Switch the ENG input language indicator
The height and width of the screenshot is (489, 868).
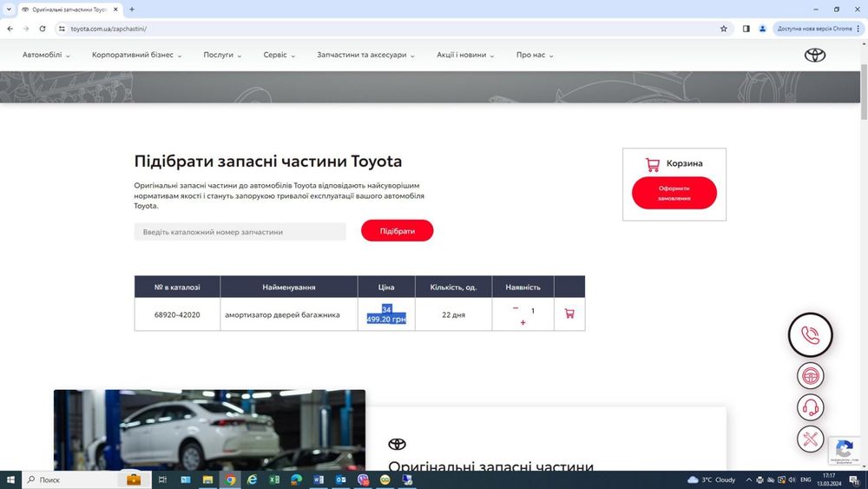click(x=806, y=479)
